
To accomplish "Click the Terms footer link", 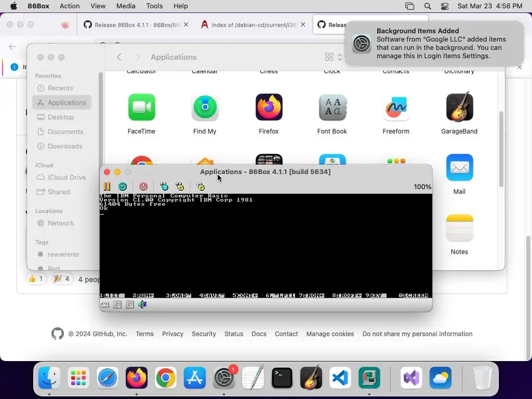I will click(x=145, y=334).
